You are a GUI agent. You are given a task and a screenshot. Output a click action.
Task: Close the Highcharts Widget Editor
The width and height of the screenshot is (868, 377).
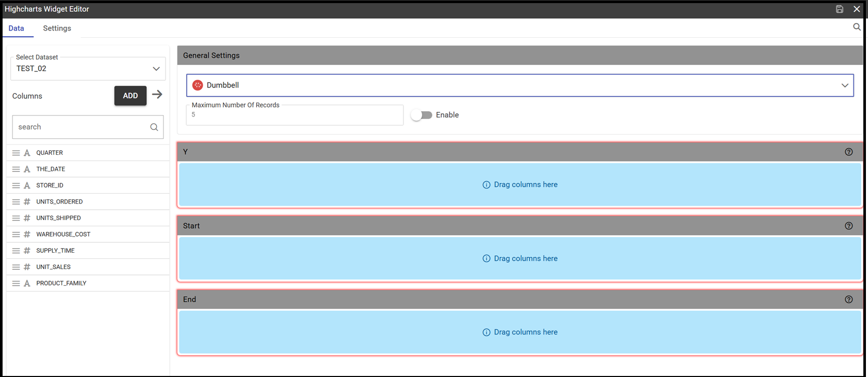click(857, 9)
